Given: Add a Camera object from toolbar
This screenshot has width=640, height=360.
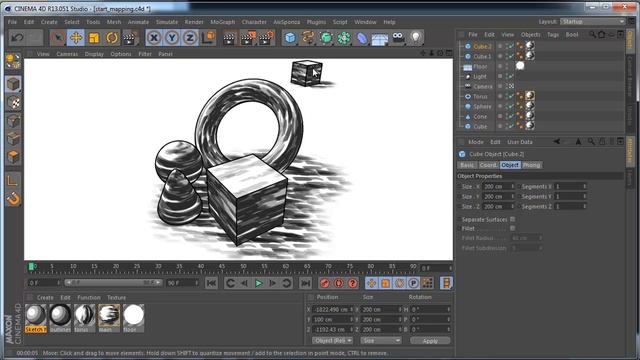Looking at the screenshot, I should [398, 38].
